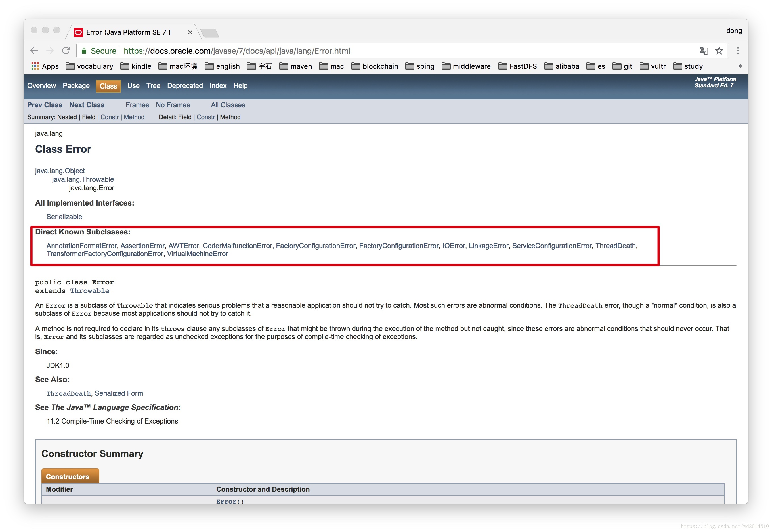Screen dimensions: 772x532
Task: Open the Help navigation item
Action: click(x=240, y=86)
